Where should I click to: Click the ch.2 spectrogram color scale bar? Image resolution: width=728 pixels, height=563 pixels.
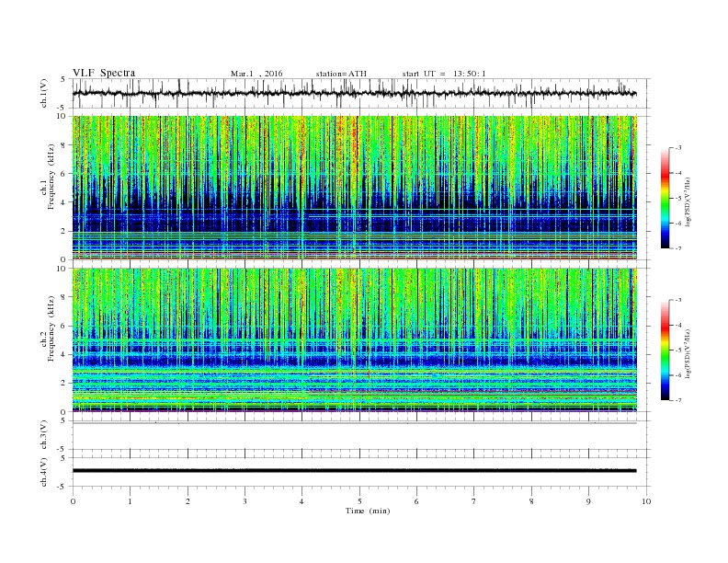pyautogui.click(x=665, y=350)
